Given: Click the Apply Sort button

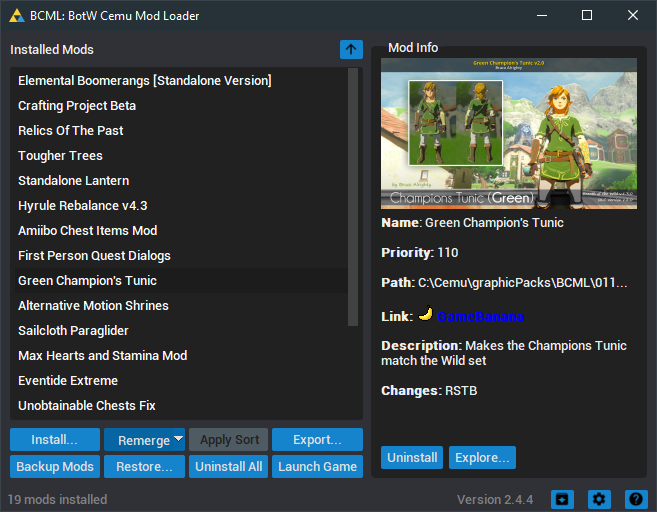Looking at the screenshot, I should pyautogui.click(x=228, y=440).
